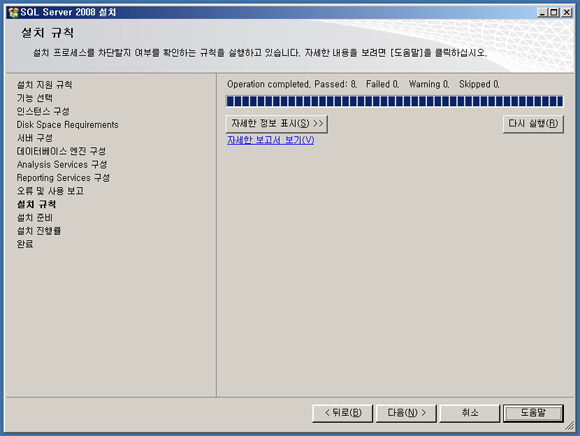Minimize the SQL Server 2008 setup window

point(542,13)
